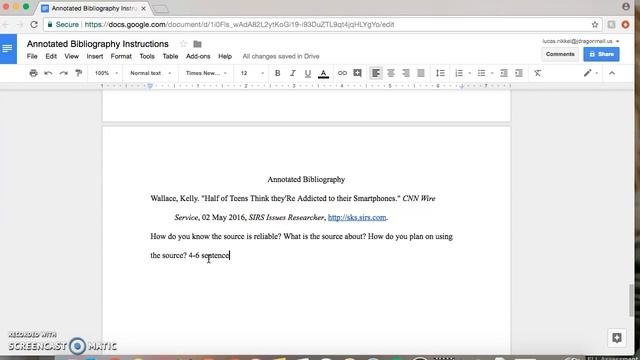Open the editing mode pencil menu
Viewport: 640px width, 360px height.
(590, 73)
